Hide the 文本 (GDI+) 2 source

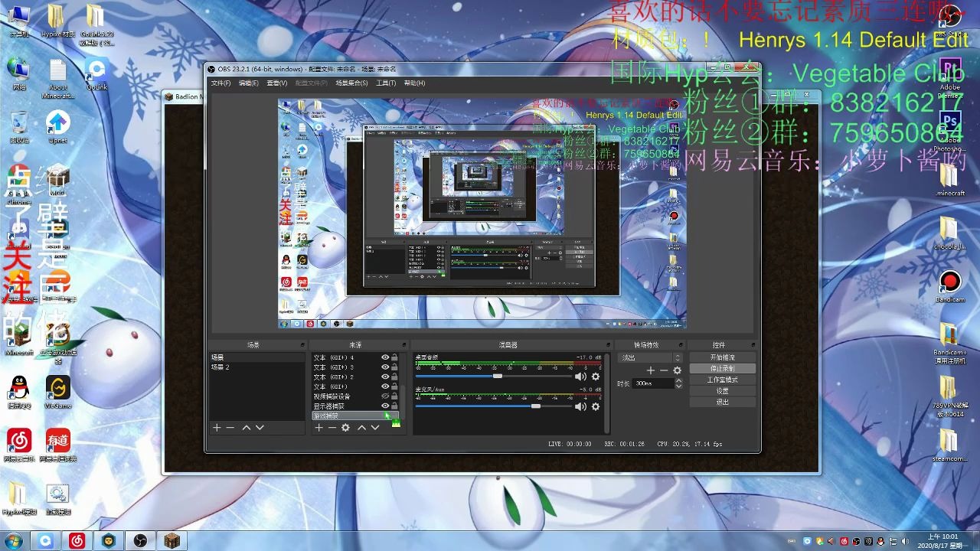pyautogui.click(x=385, y=377)
